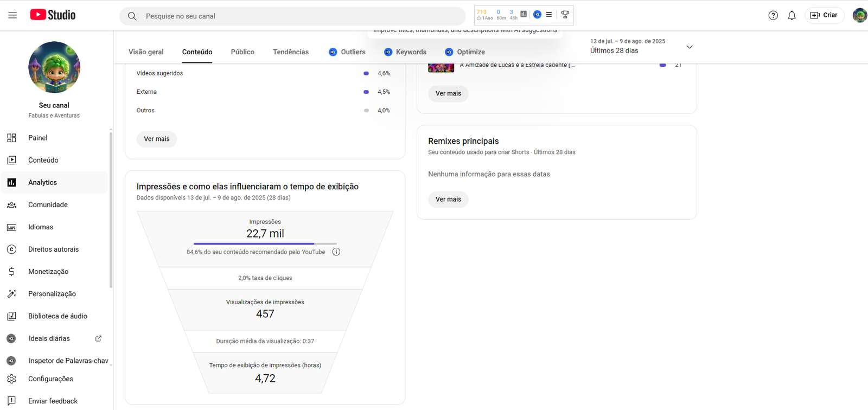Screen dimensions: 868x410
Task: Open the account avatar in top right
Action: 859,15
